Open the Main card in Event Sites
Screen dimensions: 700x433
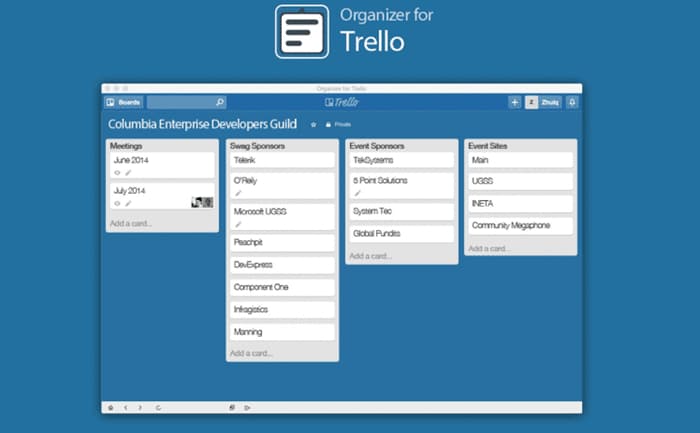[x=521, y=160]
